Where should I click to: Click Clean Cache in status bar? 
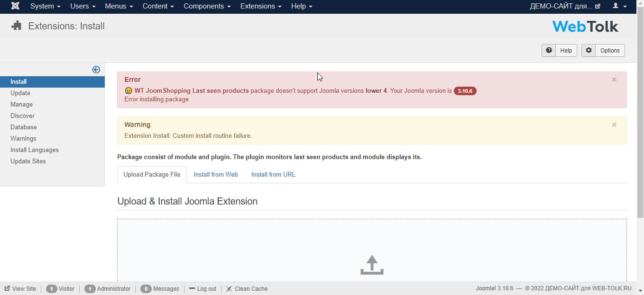[247, 289]
